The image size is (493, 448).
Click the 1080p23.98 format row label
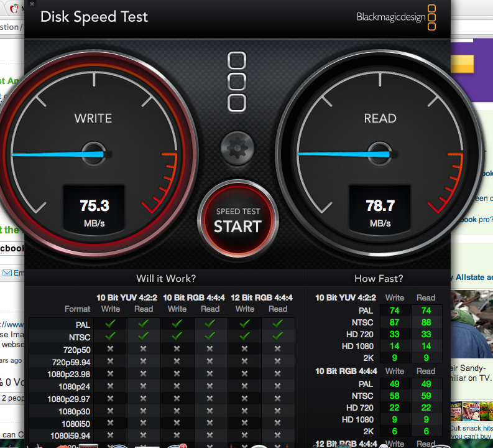[x=69, y=375]
